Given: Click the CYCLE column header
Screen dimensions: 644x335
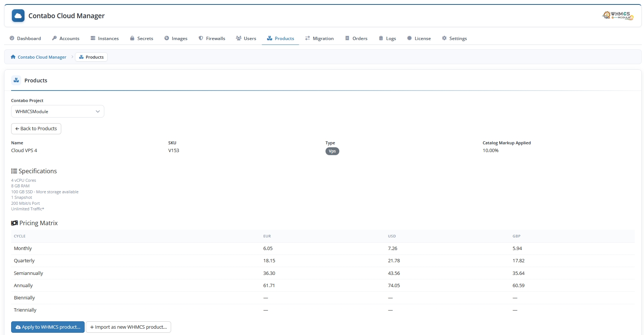Looking at the screenshot, I should (x=20, y=236).
